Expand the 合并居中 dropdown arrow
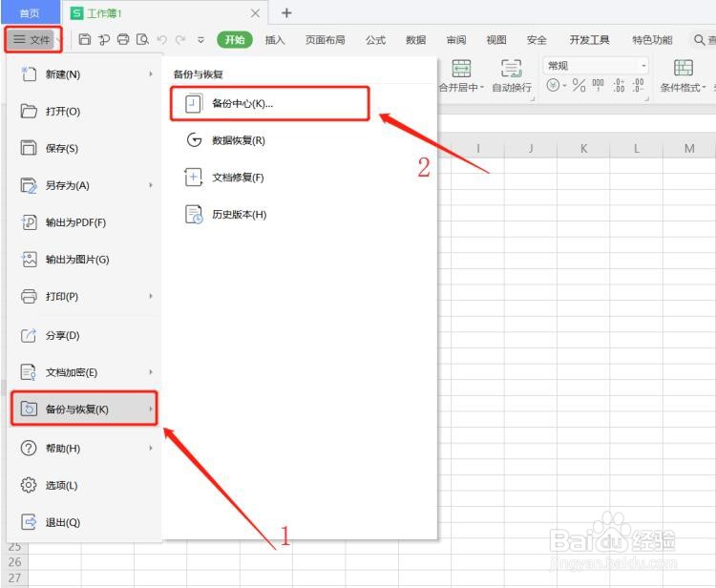Image resolution: width=716 pixels, height=588 pixels. 482,87
